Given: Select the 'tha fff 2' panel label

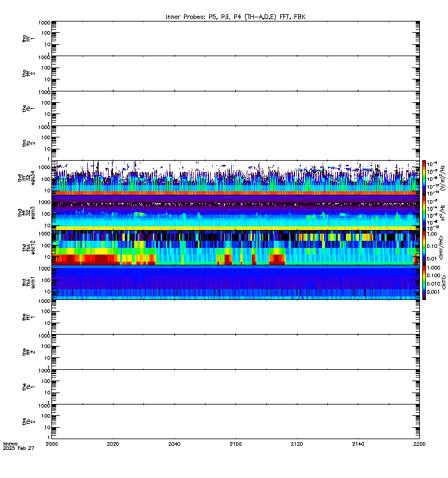Looking at the screenshot, I should [28, 73].
